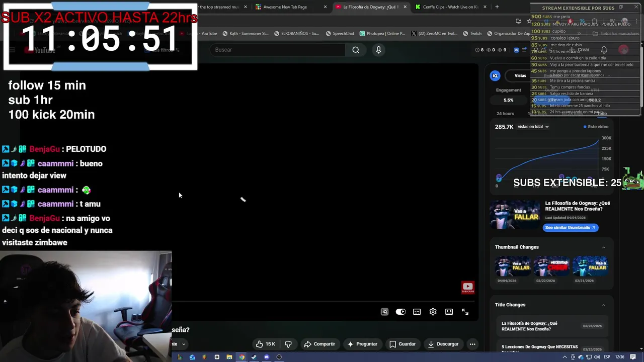Open Chrome from the taskbar
Image resolution: width=644 pixels, height=362 pixels.
pyautogui.click(x=242, y=357)
